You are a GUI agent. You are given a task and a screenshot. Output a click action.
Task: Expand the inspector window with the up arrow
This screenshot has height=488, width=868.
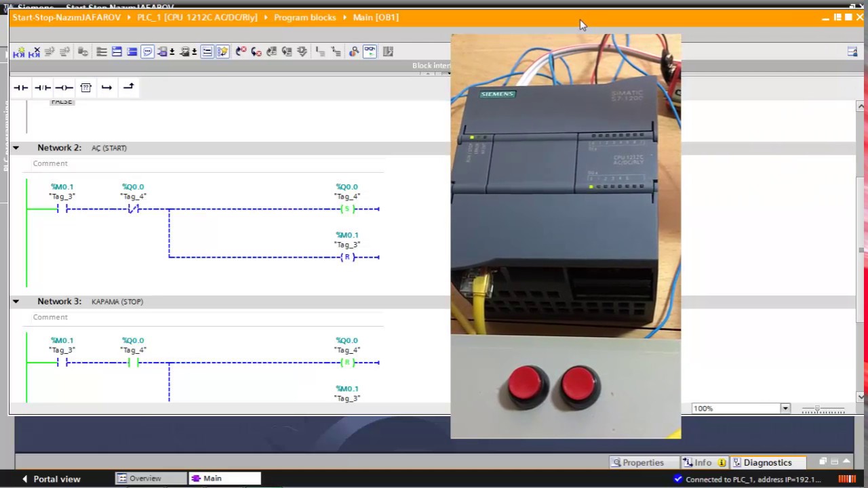[x=846, y=462]
